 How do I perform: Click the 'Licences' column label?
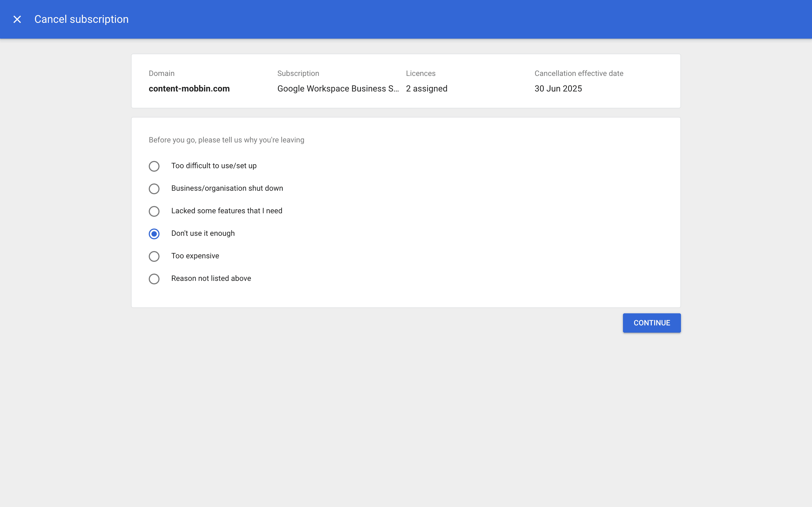421,74
